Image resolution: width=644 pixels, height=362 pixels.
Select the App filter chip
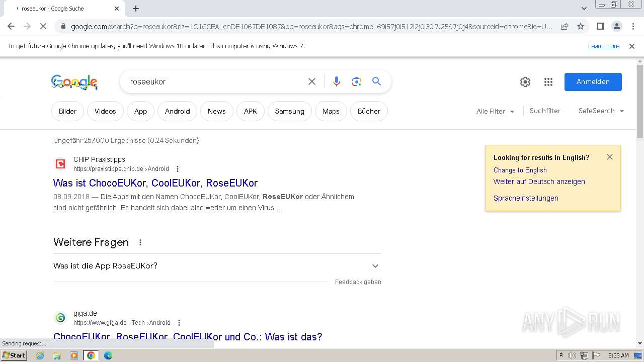(x=141, y=111)
